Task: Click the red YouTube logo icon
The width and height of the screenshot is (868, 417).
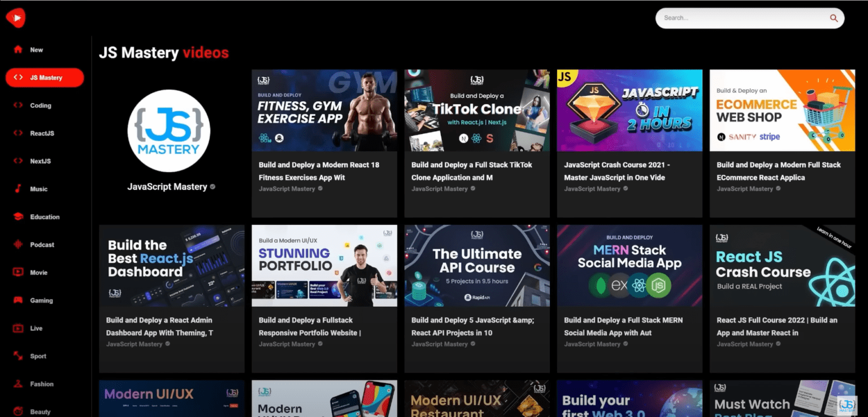Action: [x=16, y=18]
